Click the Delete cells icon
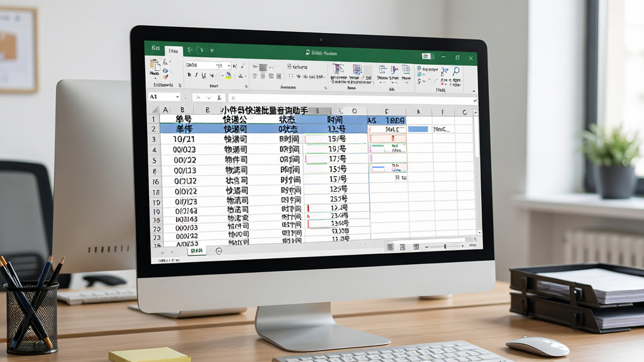 coord(394,70)
